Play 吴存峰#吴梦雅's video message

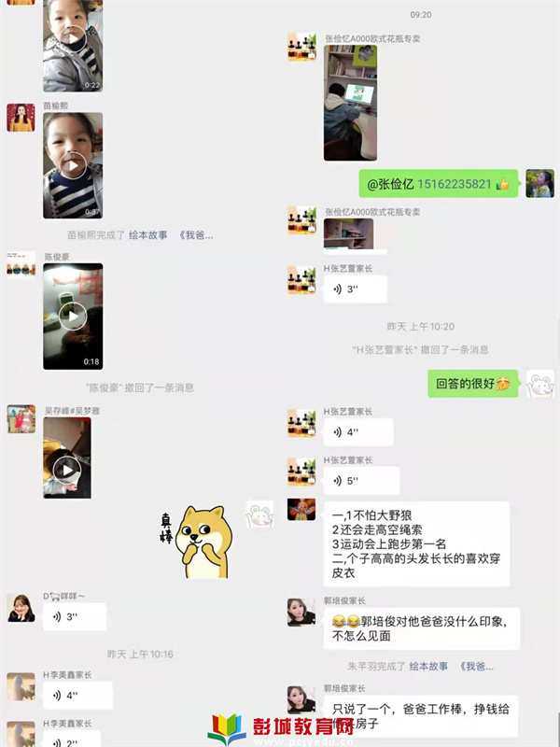pyautogui.click(x=67, y=458)
